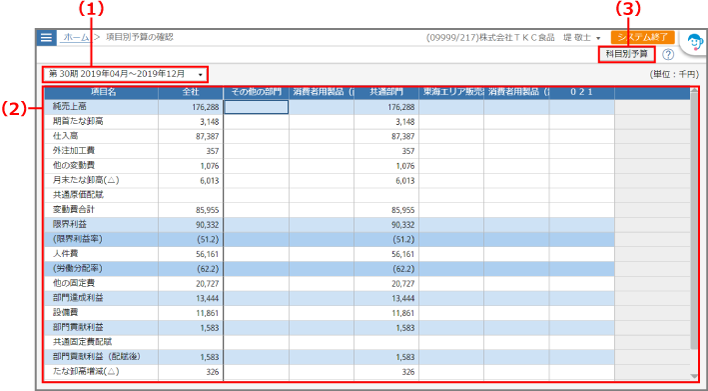The image size is (708, 391).
Task: Expand the 第30期 period dropdown
Action: 126,74
